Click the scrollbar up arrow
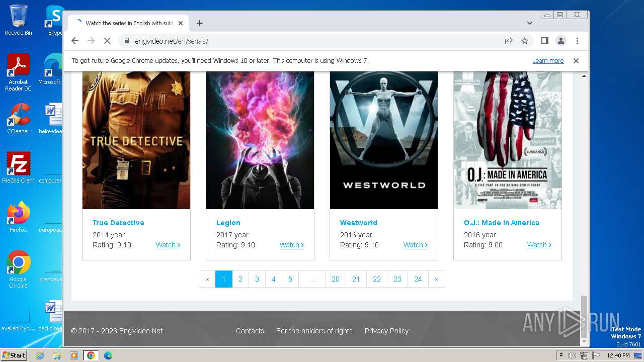The width and height of the screenshot is (644, 362). pyautogui.click(x=584, y=76)
